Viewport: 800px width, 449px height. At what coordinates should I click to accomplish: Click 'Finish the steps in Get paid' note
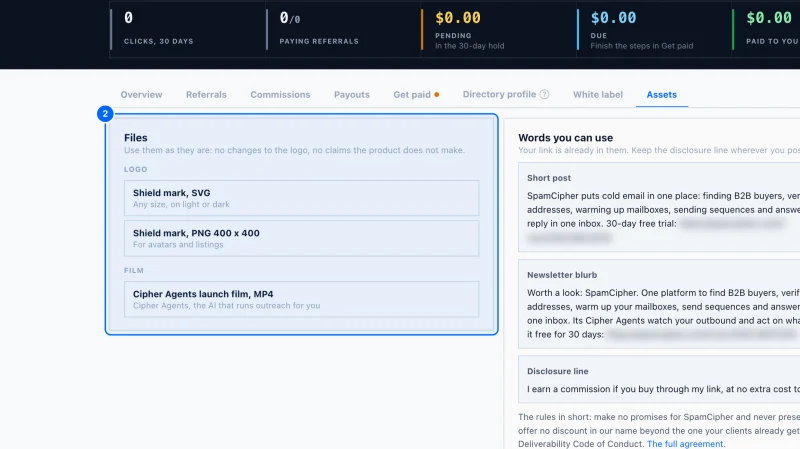pyautogui.click(x=641, y=46)
